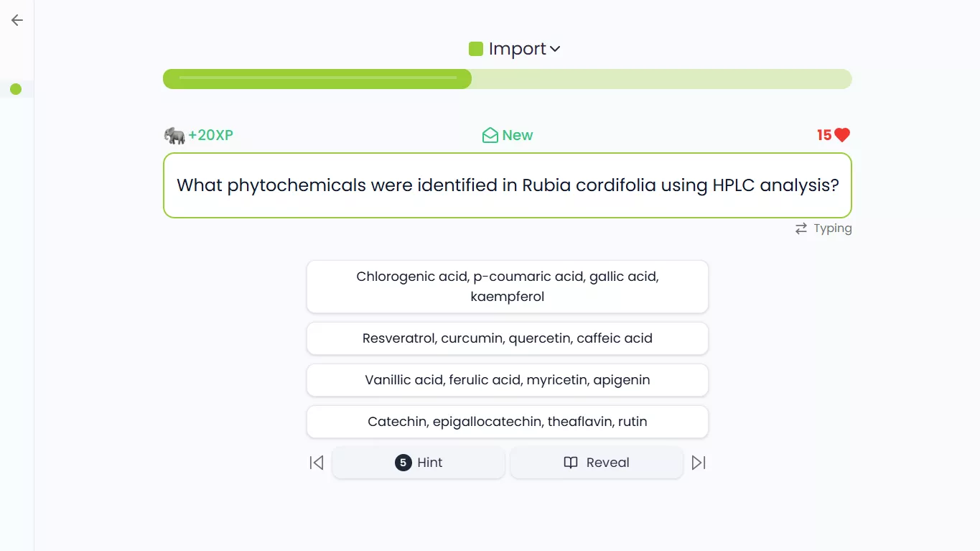Select the answer starting with Chlorogenic acid

tap(507, 286)
